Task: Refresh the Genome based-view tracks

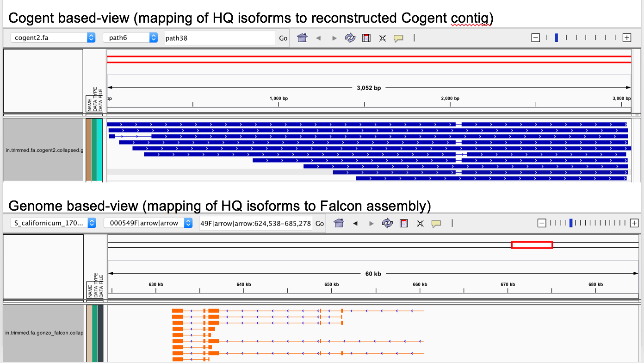Action: (x=387, y=223)
